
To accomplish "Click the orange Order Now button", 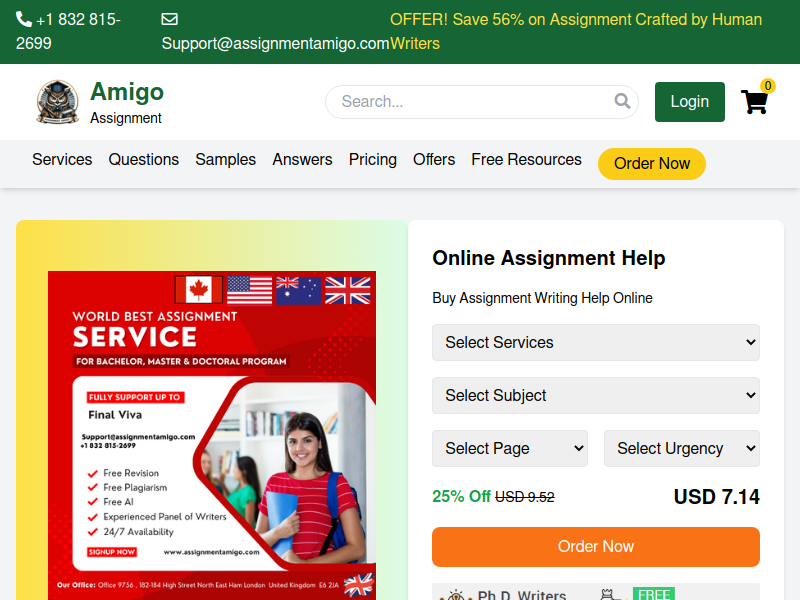I will (595, 547).
